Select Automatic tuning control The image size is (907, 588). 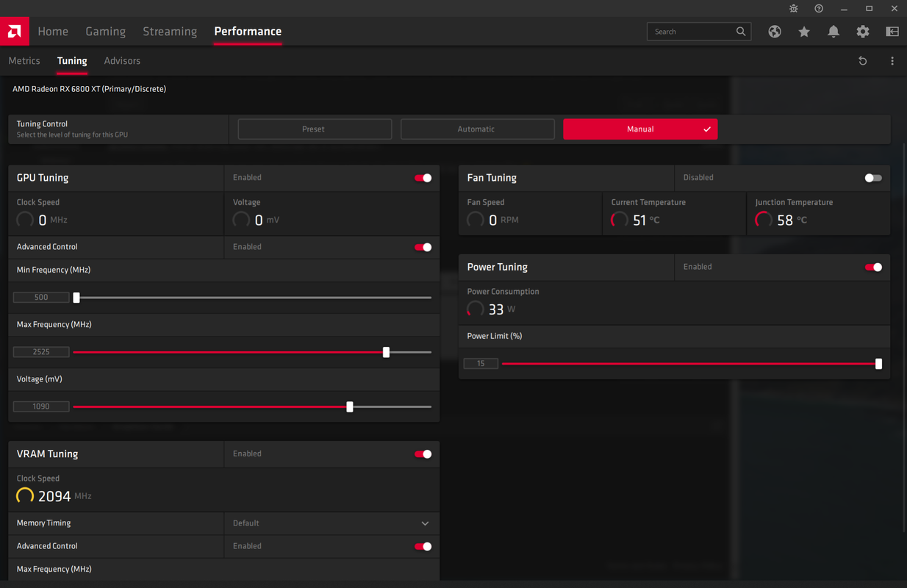477,129
